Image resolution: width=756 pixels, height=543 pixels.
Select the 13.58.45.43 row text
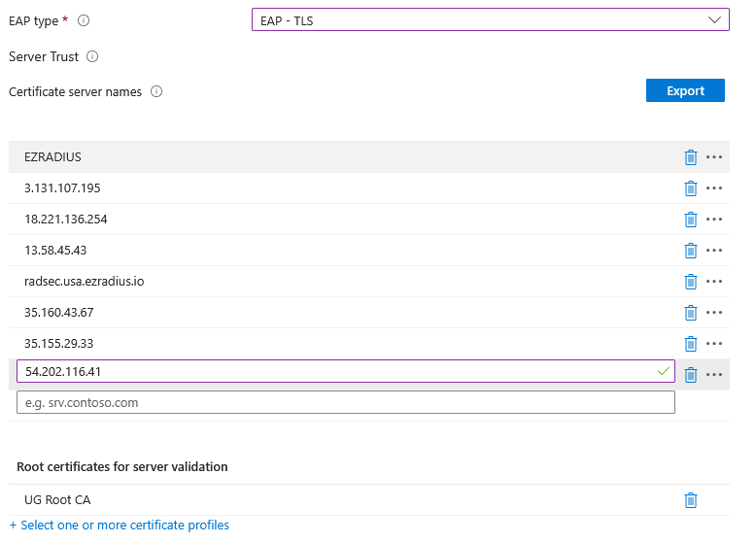click(x=55, y=251)
